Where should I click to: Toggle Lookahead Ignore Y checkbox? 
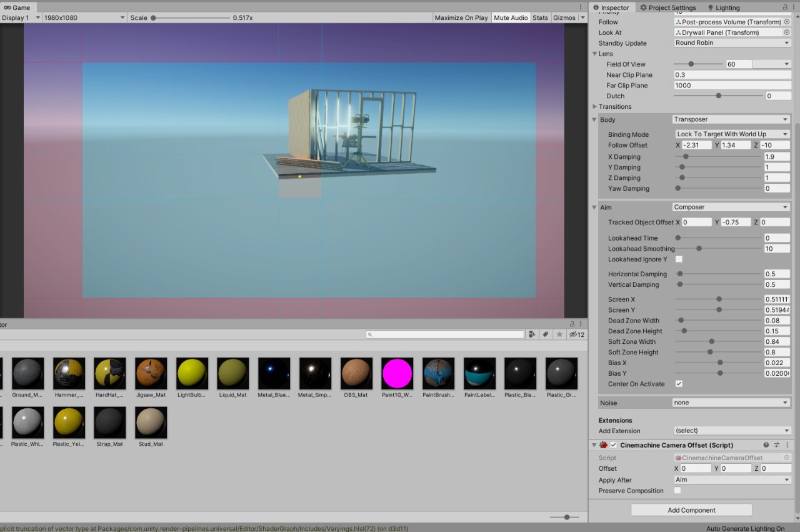[679, 259]
